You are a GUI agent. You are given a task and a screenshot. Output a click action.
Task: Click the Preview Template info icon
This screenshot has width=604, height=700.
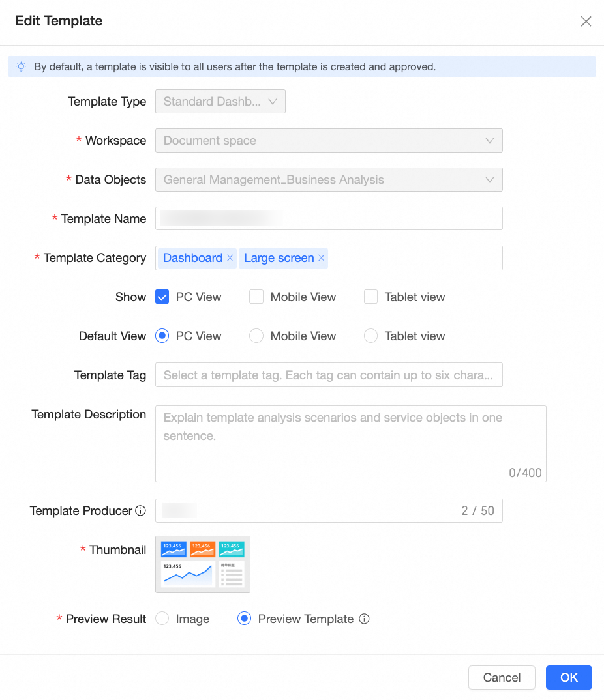(365, 619)
